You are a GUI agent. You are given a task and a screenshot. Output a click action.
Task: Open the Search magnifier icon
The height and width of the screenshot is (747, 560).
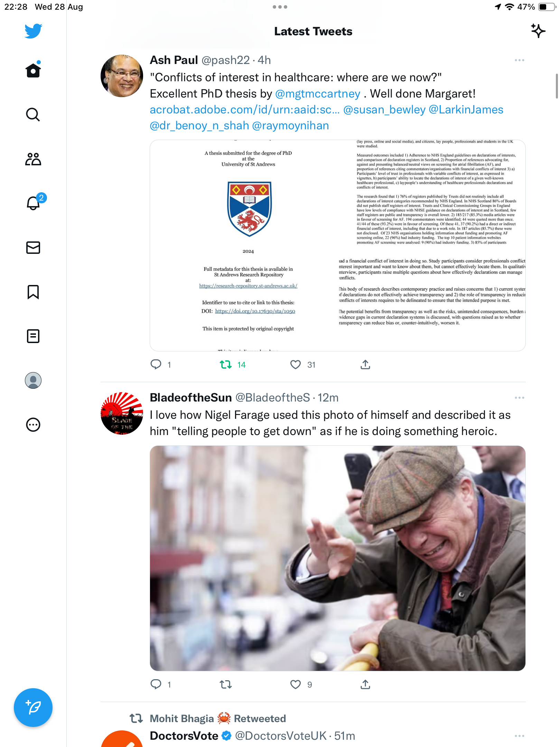coord(33,114)
